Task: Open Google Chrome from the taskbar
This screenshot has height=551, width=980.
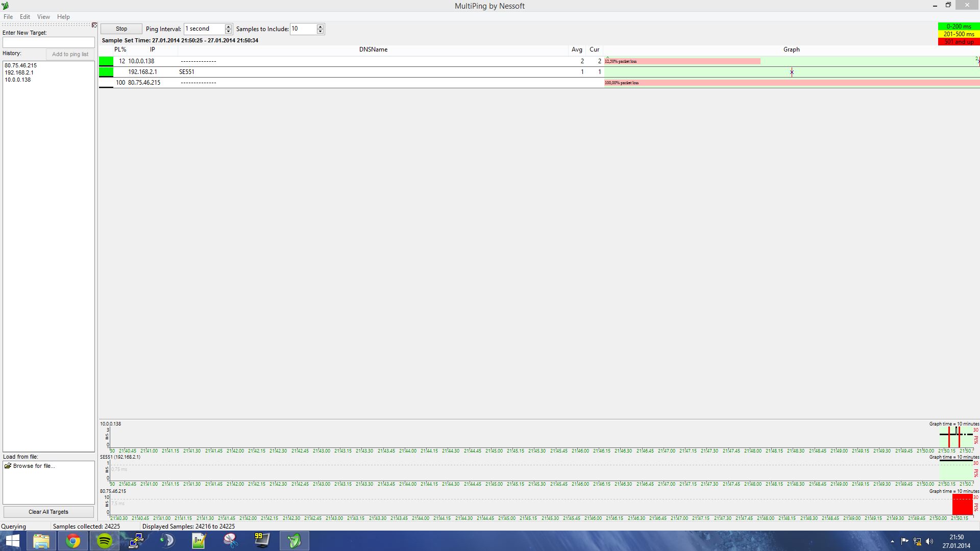Action: pos(73,541)
